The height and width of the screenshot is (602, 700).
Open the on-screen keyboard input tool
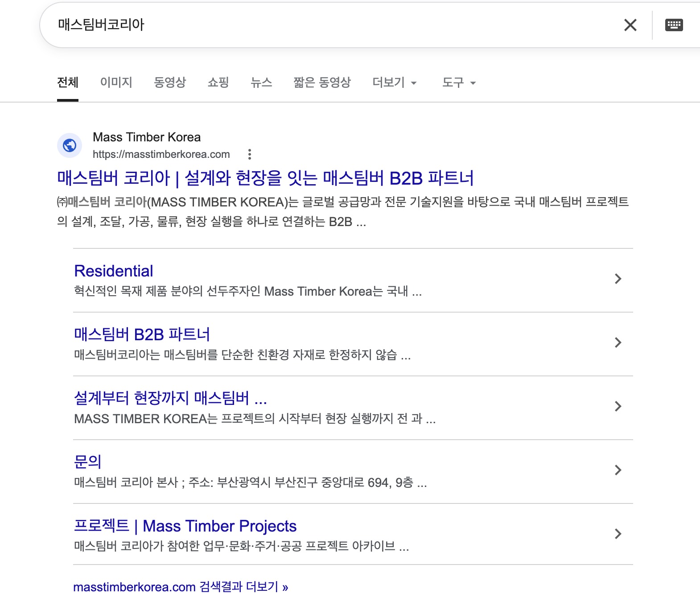(674, 25)
